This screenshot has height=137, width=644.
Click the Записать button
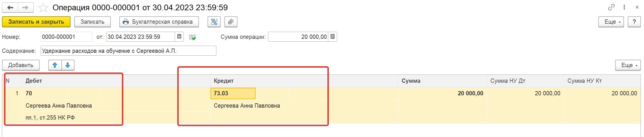tap(92, 22)
